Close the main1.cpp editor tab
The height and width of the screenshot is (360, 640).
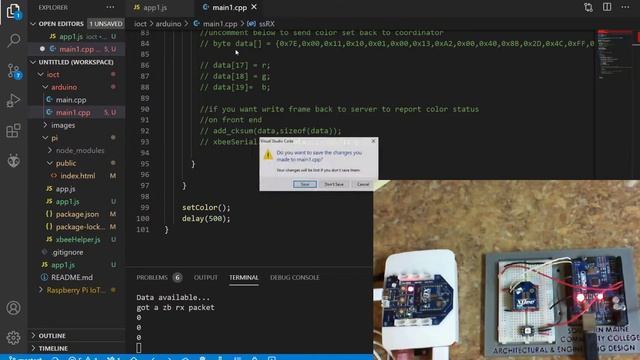(x=254, y=7)
